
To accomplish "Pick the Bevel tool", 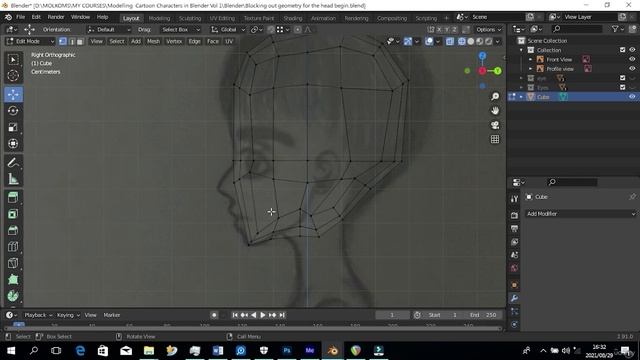I will click(13, 230).
